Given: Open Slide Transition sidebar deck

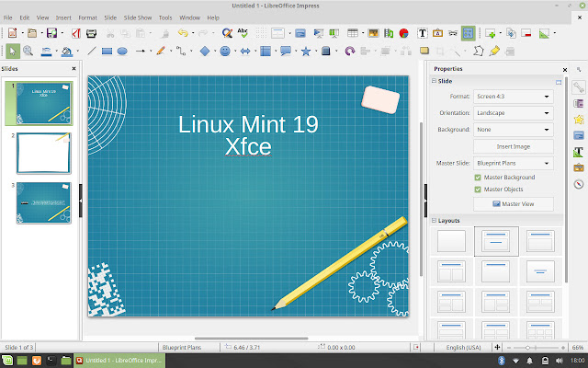Looking at the screenshot, I should coord(579,103).
